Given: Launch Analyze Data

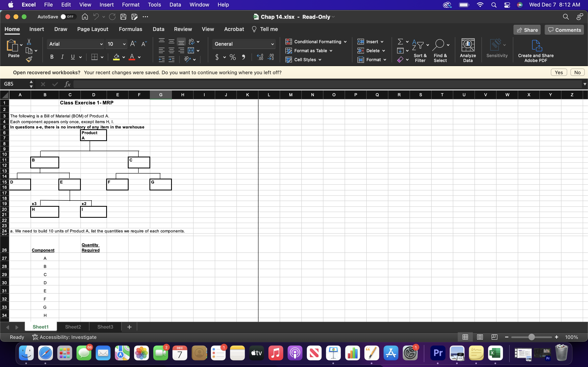Looking at the screenshot, I should point(468,50).
